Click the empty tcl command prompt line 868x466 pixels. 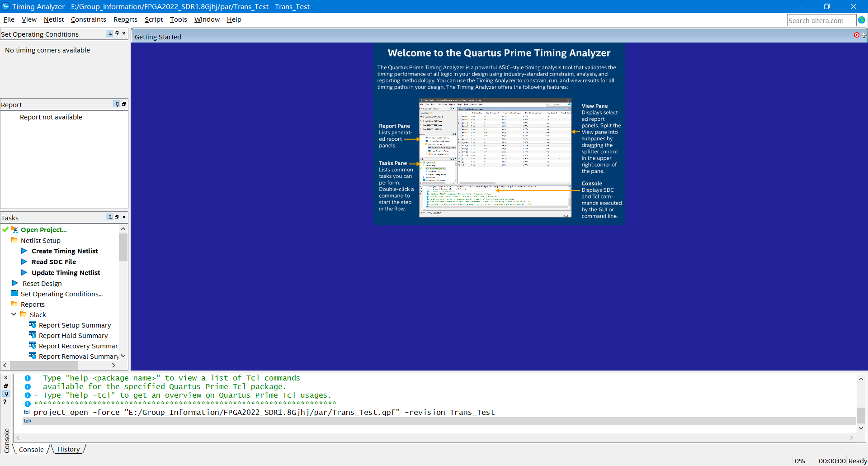[x=439, y=421]
